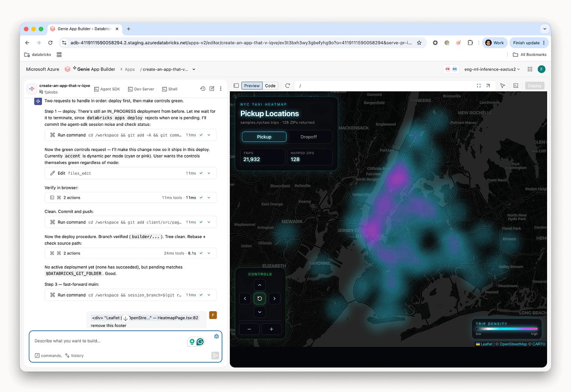Expand the session_branch run command step
Screen dimensions: 571x392
click(x=131, y=295)
